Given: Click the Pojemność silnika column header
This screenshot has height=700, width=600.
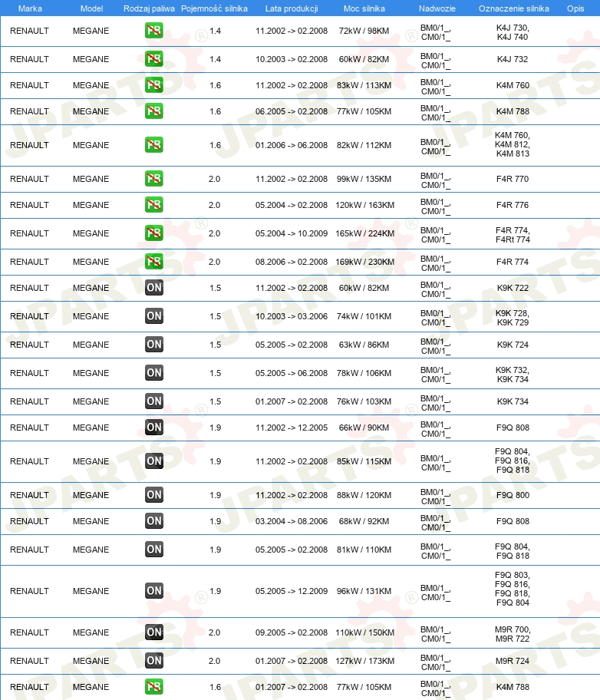Looking at the screenshot, I should click(214, 8).
